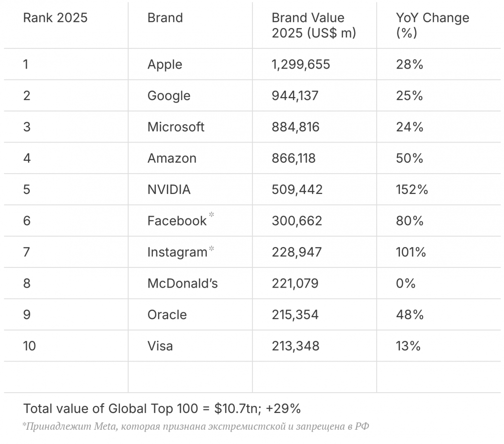Click the asterisk next to Instagram
504x444 pixels.
212,247
